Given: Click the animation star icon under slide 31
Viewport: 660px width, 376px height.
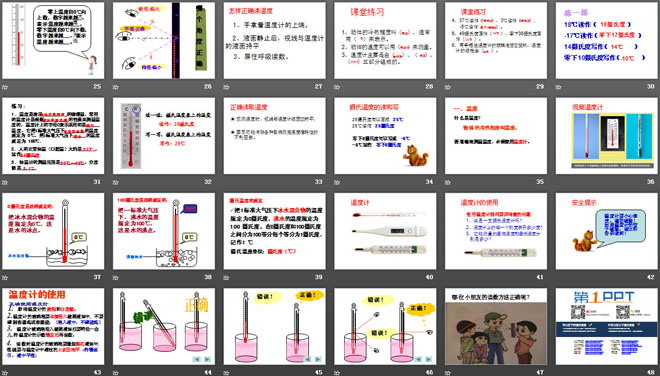Looking at the screenshot, I should [5, 182].
